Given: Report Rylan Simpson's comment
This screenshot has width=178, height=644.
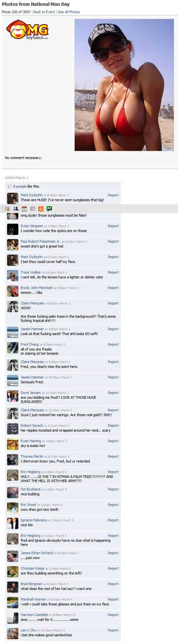Looking at the screenshot, I should pyautogui.click(x=113, y=226).
